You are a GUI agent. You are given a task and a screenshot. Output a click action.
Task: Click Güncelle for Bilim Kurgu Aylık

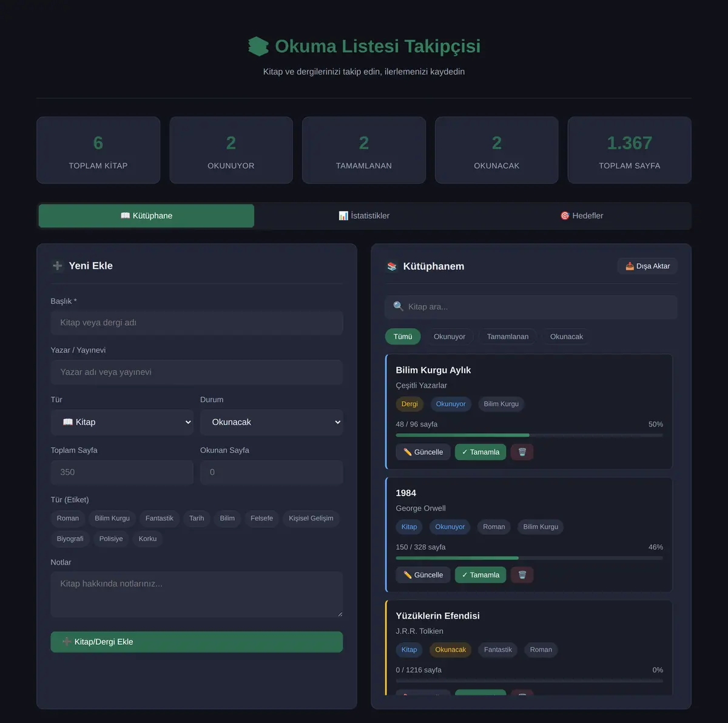[x=423, y=452]
